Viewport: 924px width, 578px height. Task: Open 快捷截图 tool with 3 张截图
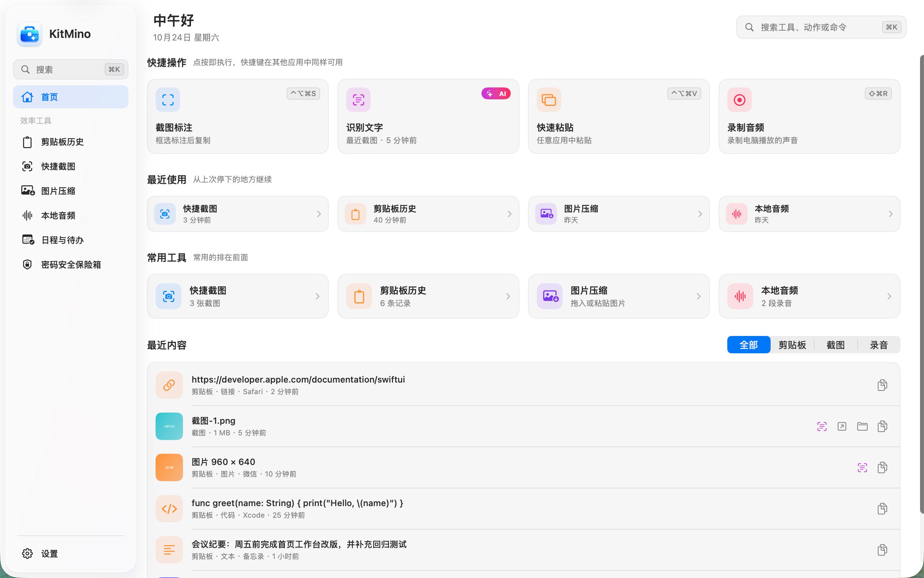pos(237,296)
